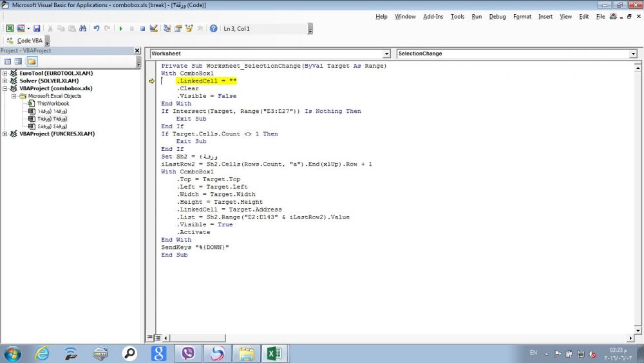Open the Code VBA add-in menu
644x363 pixels.
tap(24, 40)
